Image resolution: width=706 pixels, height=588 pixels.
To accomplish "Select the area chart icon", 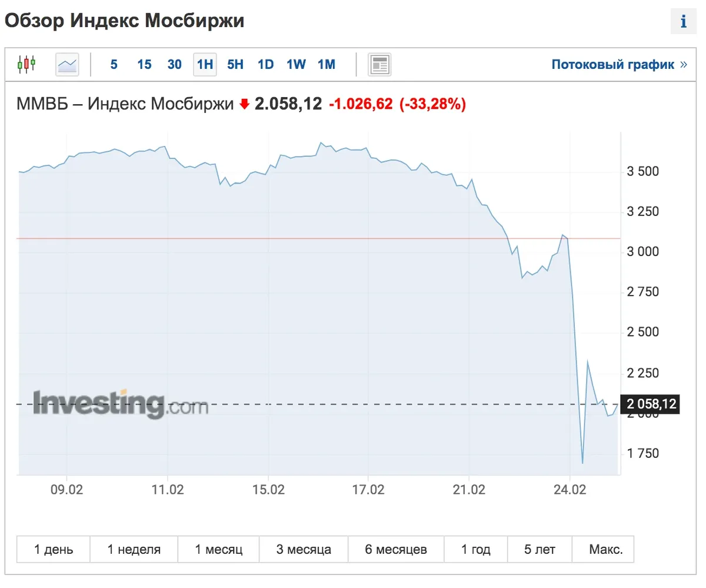I will point(67,64).
